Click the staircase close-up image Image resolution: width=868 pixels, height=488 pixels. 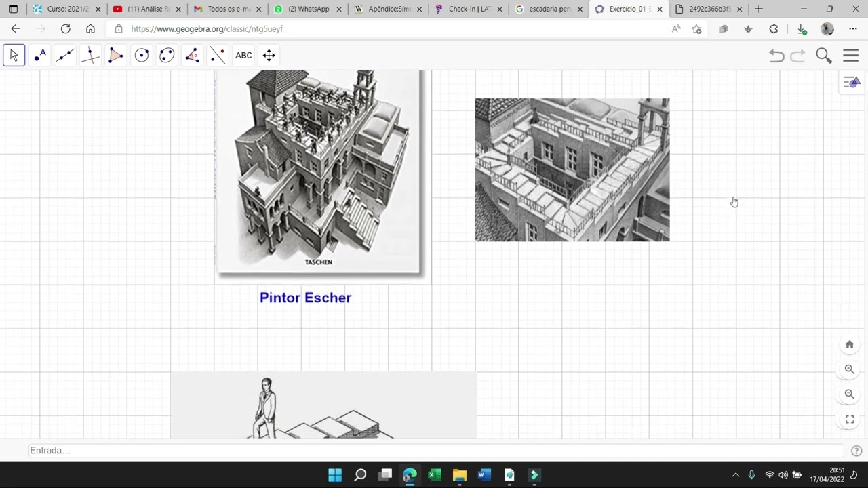(x=572, y=169)
